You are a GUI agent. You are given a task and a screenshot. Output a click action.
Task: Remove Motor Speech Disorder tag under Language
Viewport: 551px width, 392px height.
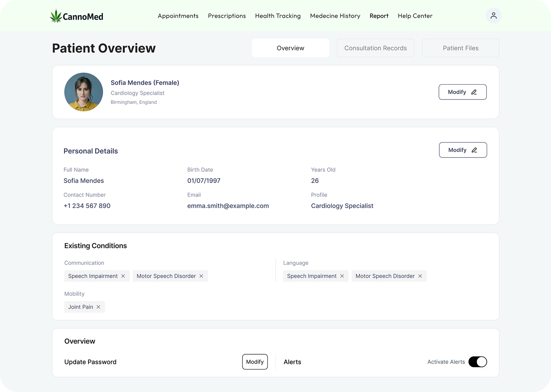(x=420, y=276)
